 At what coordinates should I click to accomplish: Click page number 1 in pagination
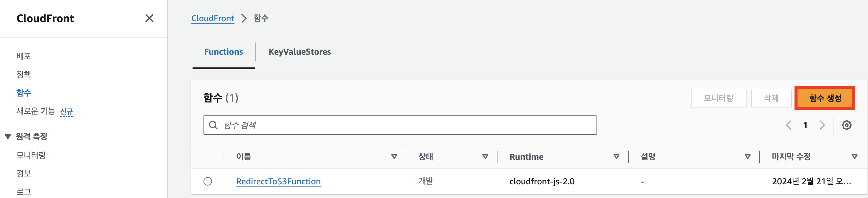pyautogui.click(x=805, y=125)
